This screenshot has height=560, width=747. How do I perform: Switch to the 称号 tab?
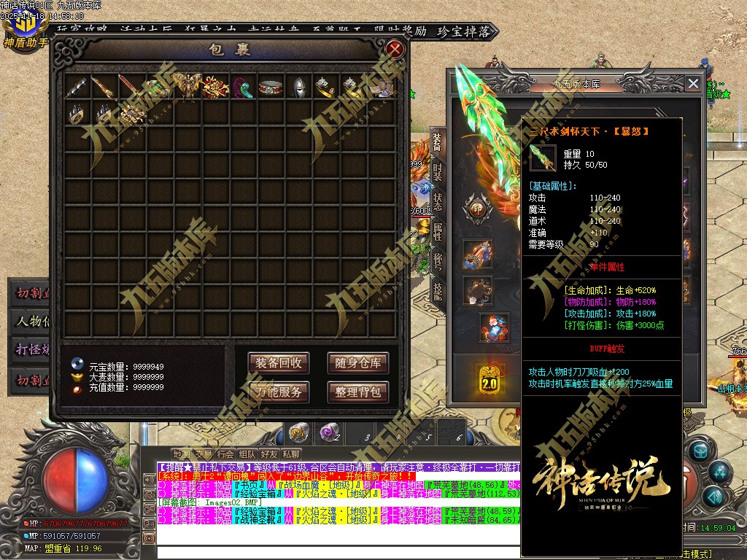(437, 260)
